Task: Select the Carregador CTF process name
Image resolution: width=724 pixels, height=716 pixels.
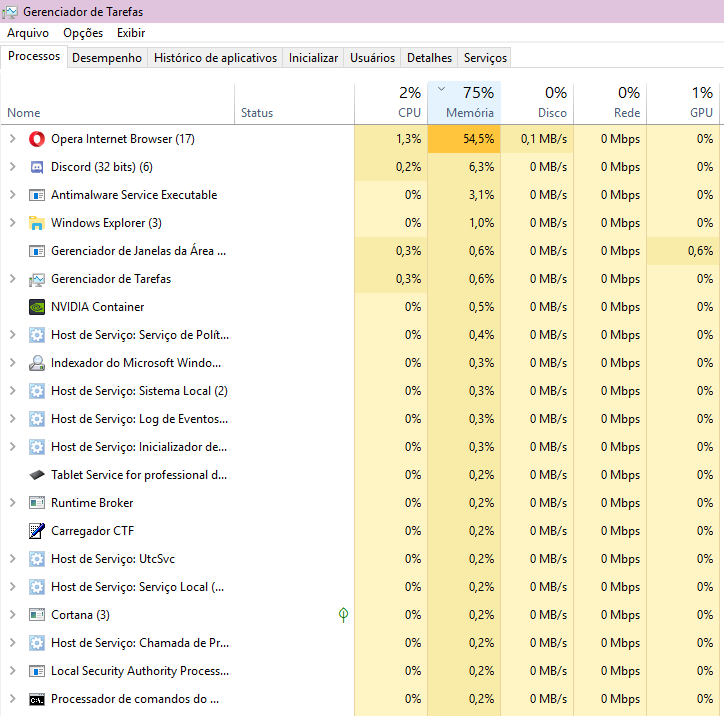Action: (92, 531)
